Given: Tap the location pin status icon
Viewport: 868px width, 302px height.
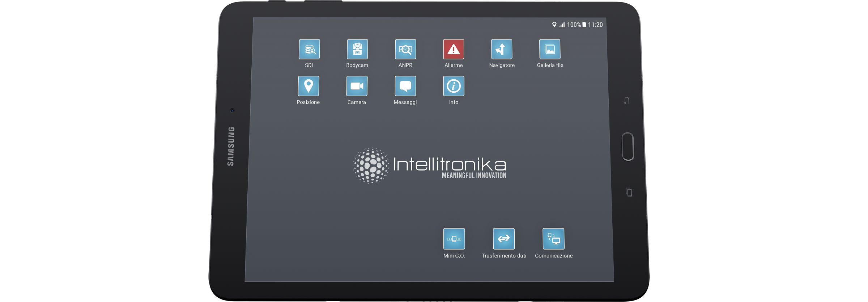Looking at the screenshot, I should (x=554, y=25).
